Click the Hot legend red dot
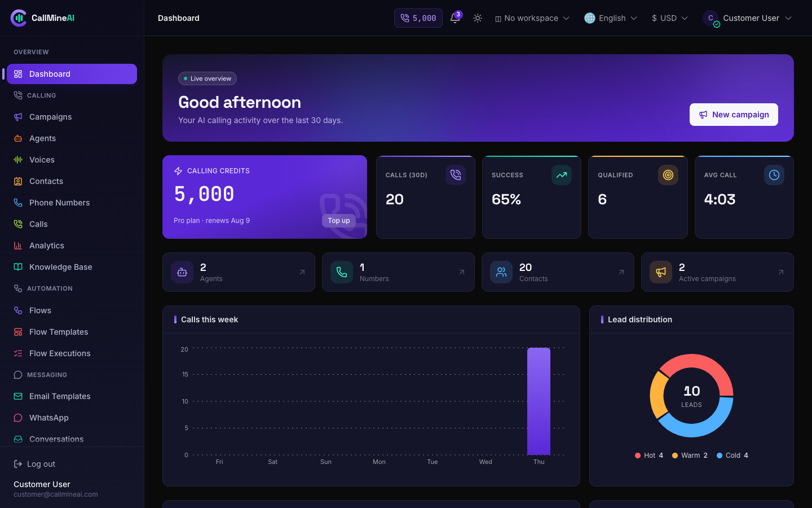Viewport: 812px width, 508px height. point(638,456)
